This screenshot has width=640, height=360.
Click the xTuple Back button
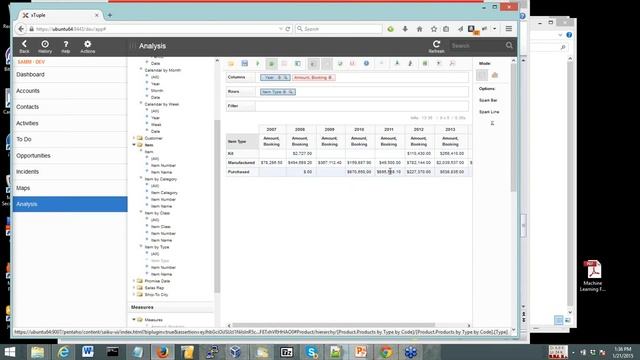click(x=24, y=47)
